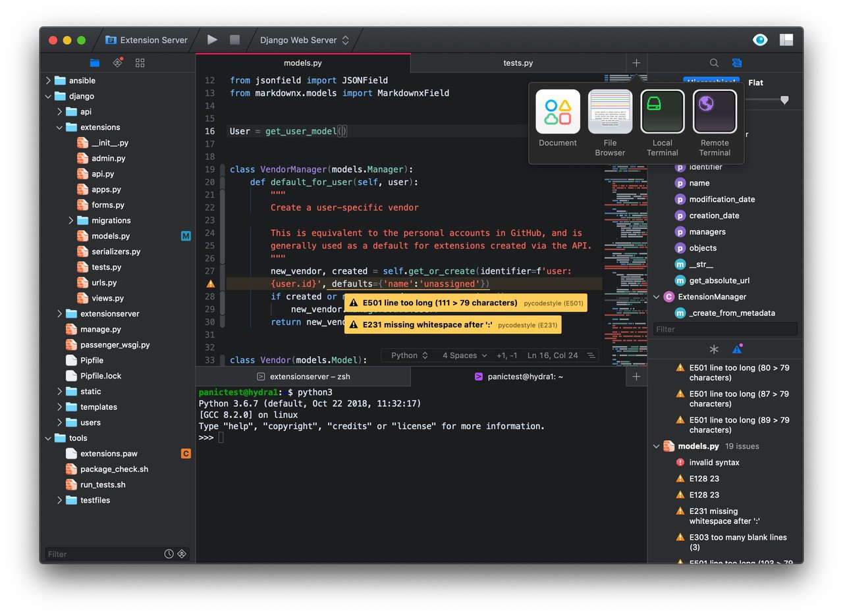This screenshot has width=843, height=616.
Task: Switch symbol list to Flat view
Action: (x=755, y=82)
